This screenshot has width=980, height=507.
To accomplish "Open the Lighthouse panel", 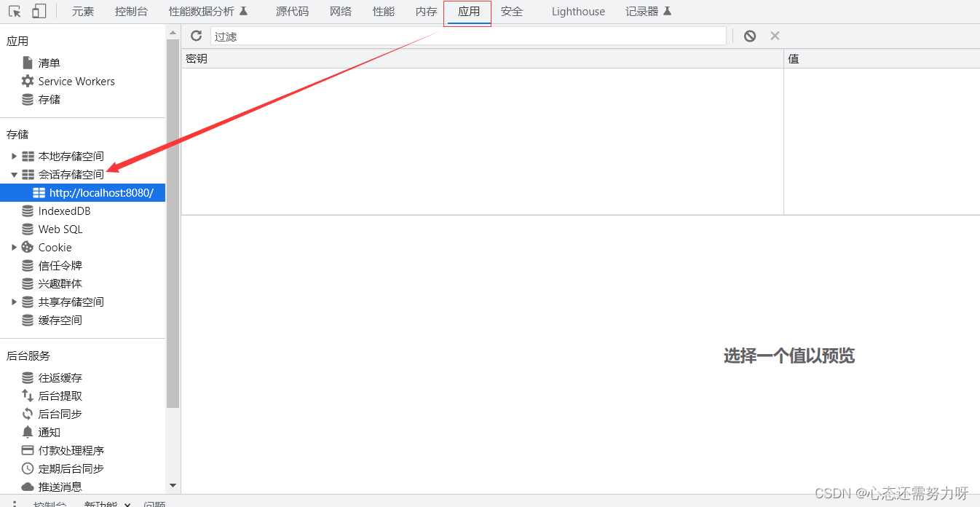I will coord(577,11).
